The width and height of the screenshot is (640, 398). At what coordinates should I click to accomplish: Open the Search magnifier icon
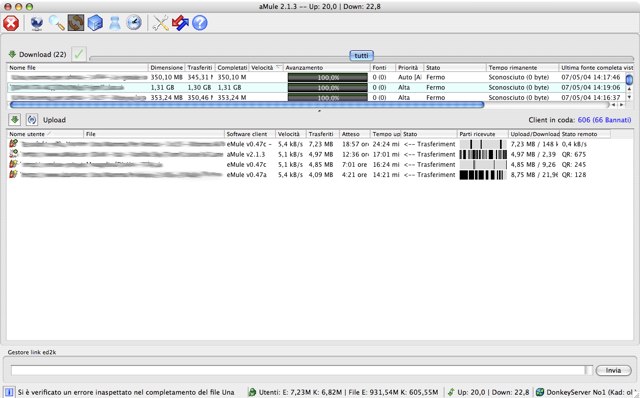tap(56, 23)
